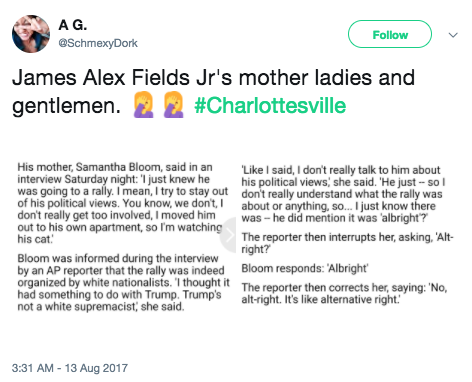Click the second facepalm emoji
The height and width of the screenshot is (382, 472).
[174, 105]
